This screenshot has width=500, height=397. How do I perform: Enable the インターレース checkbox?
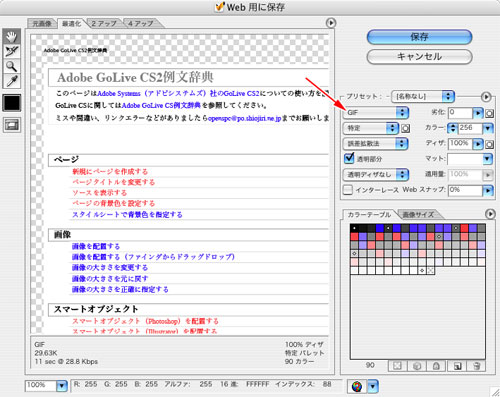pos(348,190)
